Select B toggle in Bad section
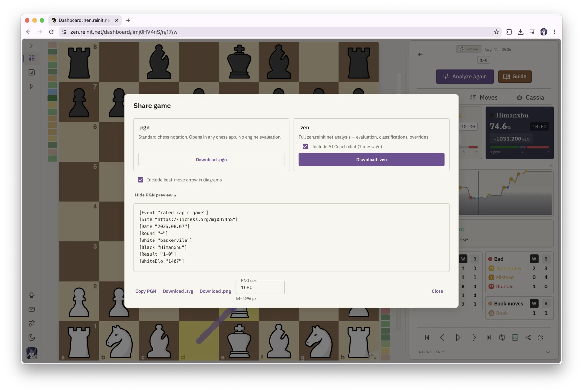The width and height of the screenshot is (583, 392). click(546, 259)
